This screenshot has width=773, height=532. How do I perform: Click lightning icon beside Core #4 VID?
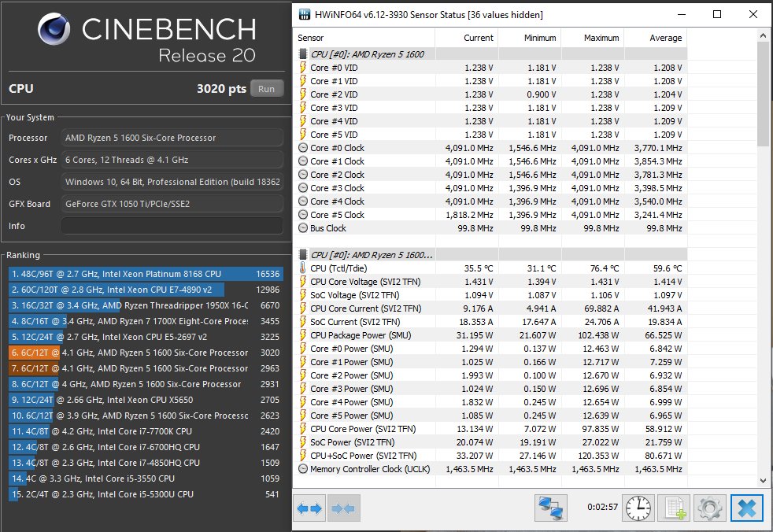click(x=303, y=121)
